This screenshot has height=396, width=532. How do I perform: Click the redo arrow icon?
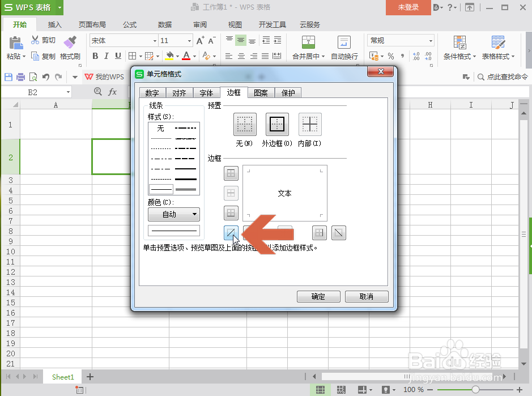[x=58, y=77]
